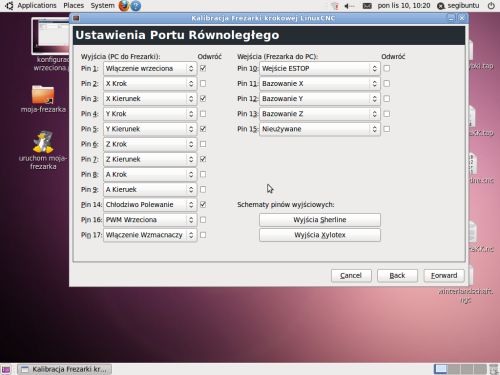
Task: Select Kalibracja Frezarki taskbar window button
Action: 65,369
